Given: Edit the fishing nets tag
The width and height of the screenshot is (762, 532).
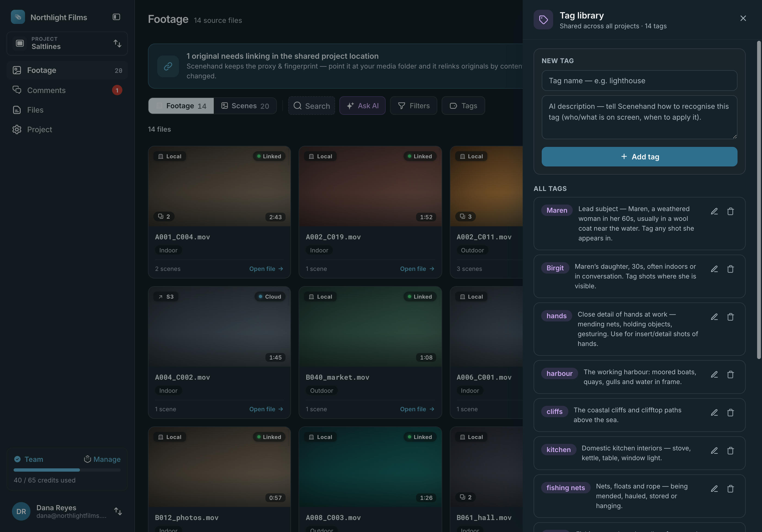Looking at the screenshot, I should click(714, 489).
